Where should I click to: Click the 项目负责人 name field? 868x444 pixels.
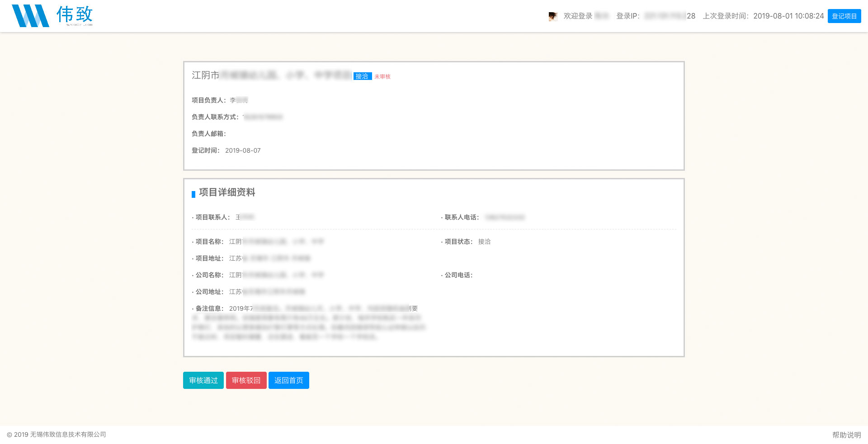(239, 100)
